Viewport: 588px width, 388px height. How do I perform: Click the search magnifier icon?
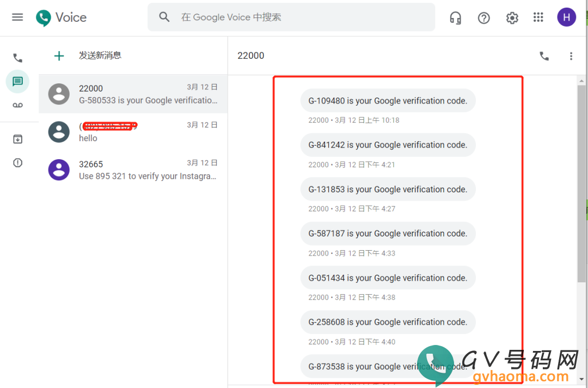[x=164, y=17]
